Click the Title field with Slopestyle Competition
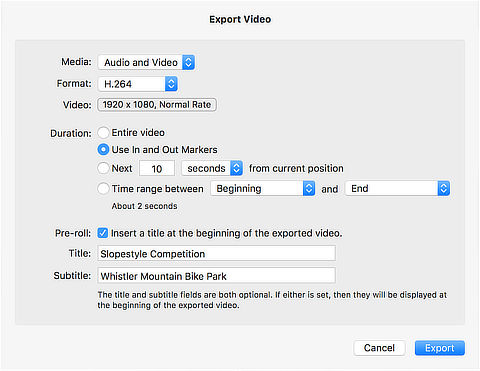The image size is (480, 371). [x=216, y=253]
